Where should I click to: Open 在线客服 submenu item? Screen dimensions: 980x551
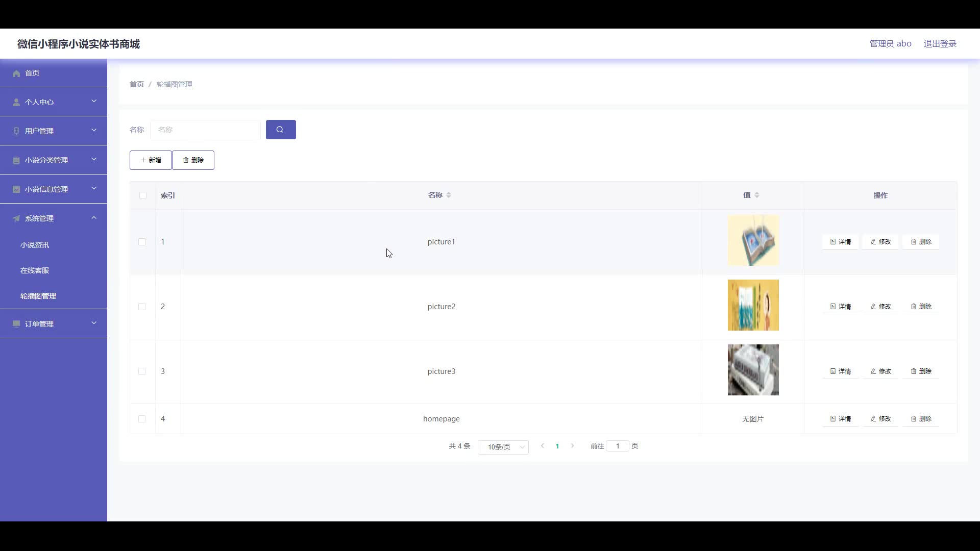tap(54, 270)
